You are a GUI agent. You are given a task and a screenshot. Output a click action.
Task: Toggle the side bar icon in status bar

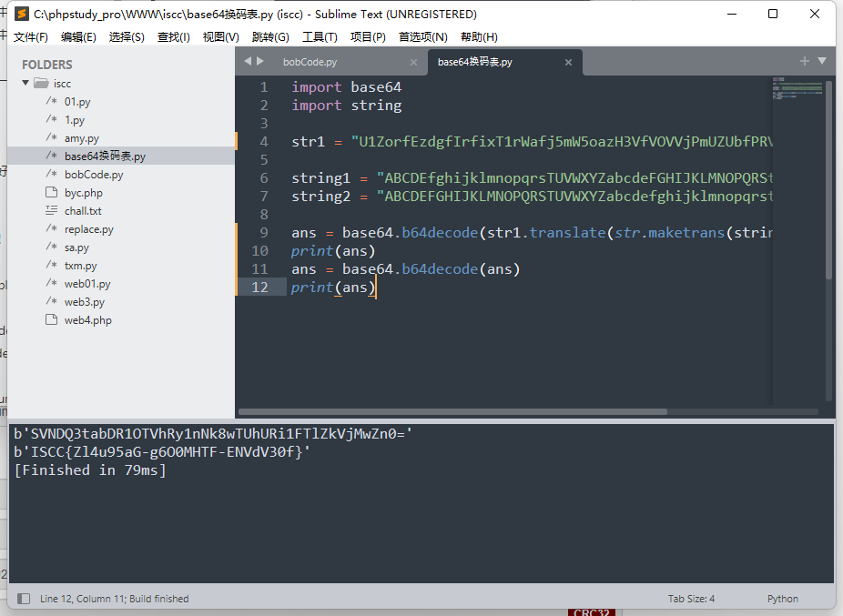point(24,599)
